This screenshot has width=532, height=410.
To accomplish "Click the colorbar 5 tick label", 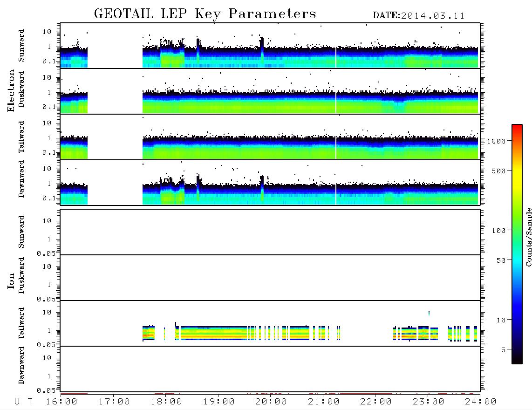I will tap(504, 350).
